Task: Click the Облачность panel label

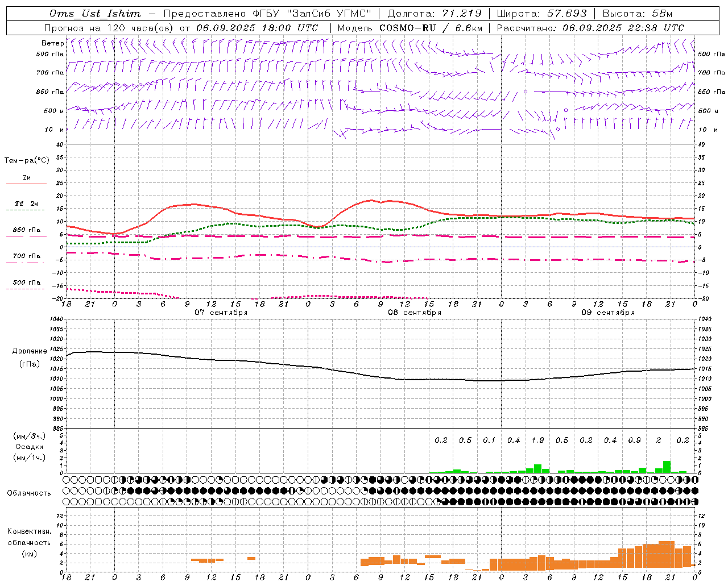Action: pos(29,493)
